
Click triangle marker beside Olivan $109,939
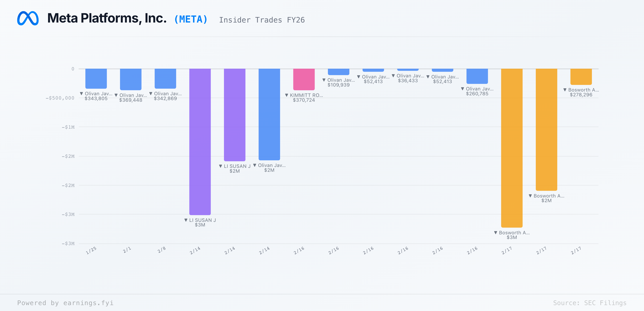324,80
